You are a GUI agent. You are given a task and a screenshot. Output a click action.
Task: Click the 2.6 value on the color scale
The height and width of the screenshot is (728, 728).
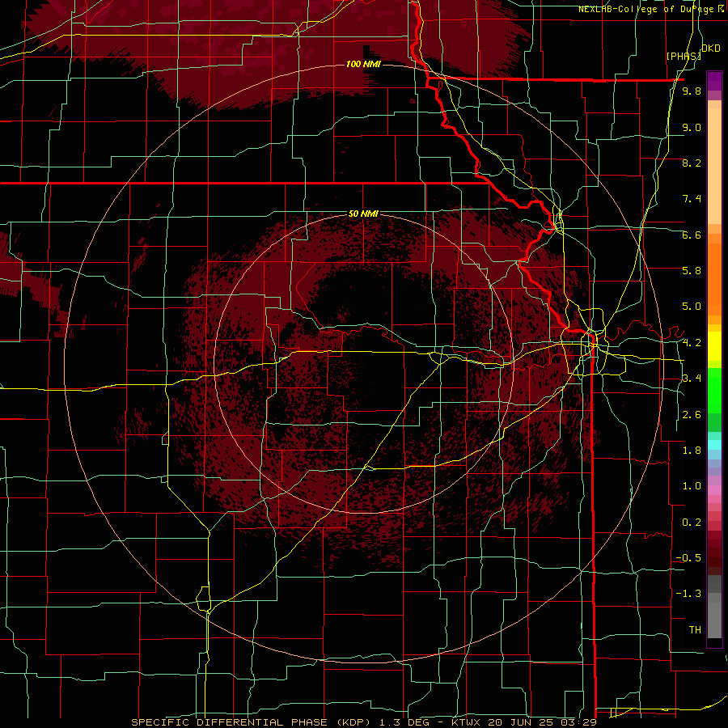692,415
